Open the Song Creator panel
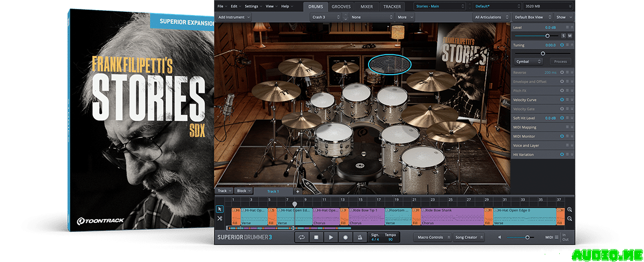Image resolution: width=644 pixels, height=262 pixels. click(470, 237)
